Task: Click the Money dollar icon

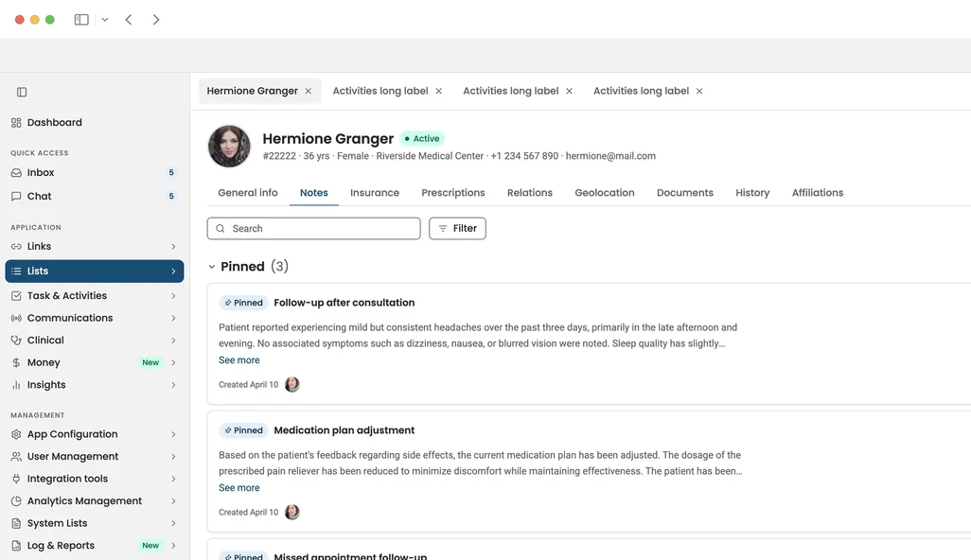Action: click(x=16, y=362)
